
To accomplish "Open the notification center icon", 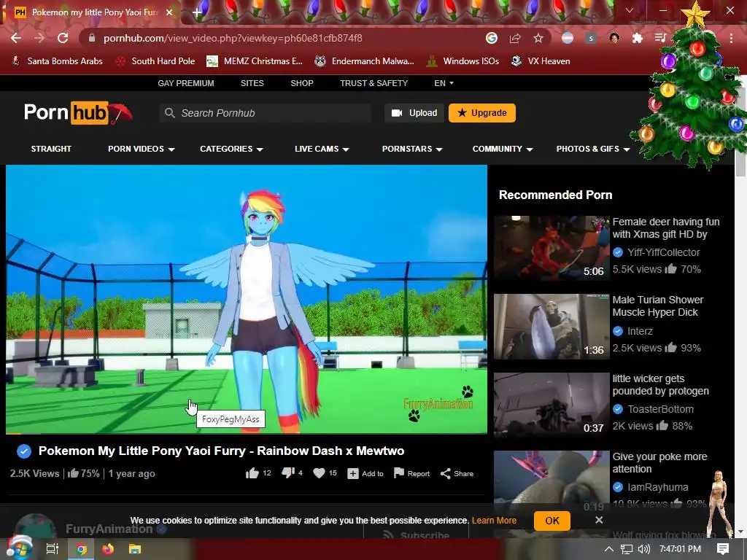I will (x=723, y=549).
